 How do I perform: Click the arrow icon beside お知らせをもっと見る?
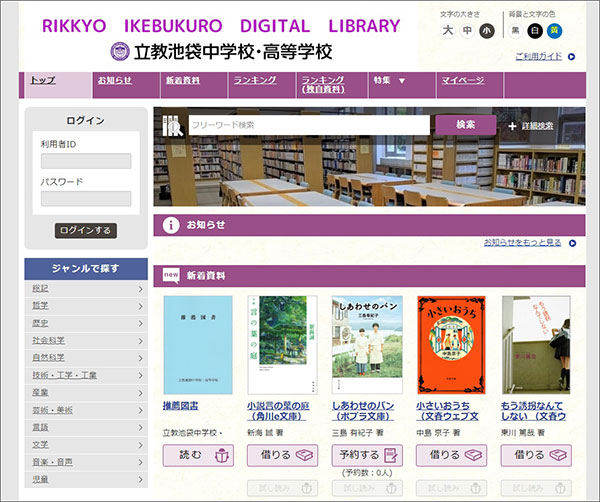[x=572, y=243]
